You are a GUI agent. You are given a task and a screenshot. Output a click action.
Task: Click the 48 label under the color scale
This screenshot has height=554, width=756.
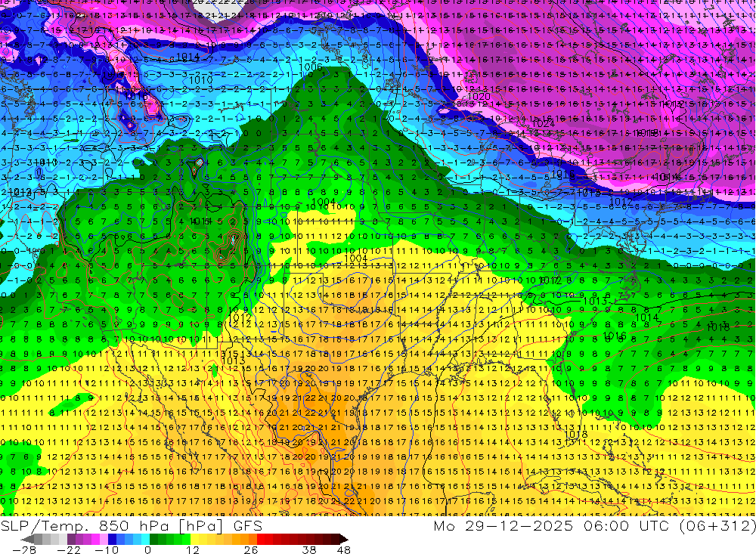coord(344,549)
